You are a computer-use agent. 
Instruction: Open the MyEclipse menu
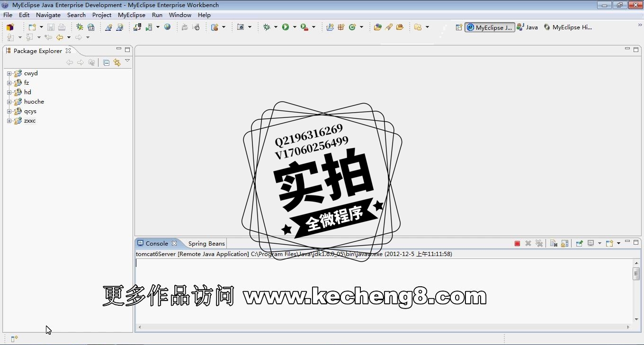[132, 15]
